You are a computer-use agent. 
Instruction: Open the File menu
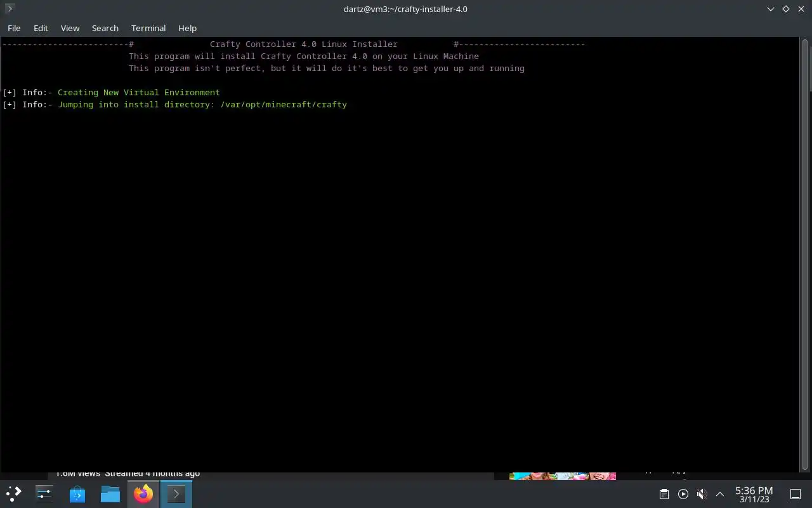[x=14, y=28]
